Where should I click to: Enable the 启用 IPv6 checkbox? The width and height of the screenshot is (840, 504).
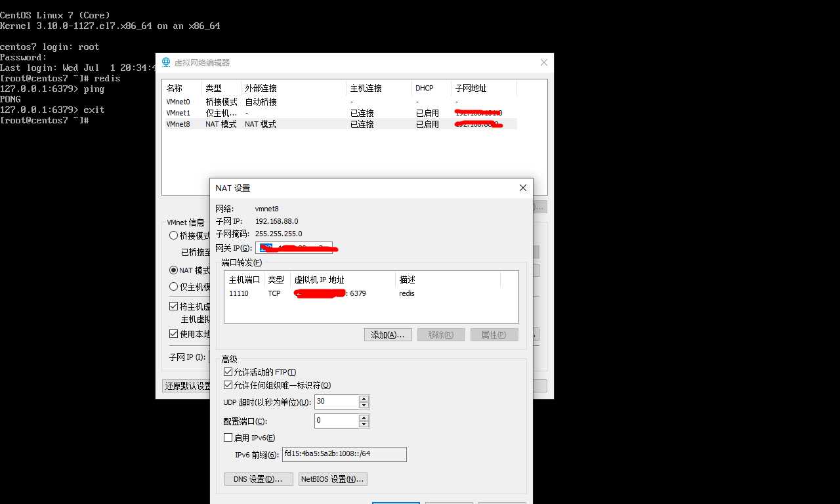pos(228,438)
